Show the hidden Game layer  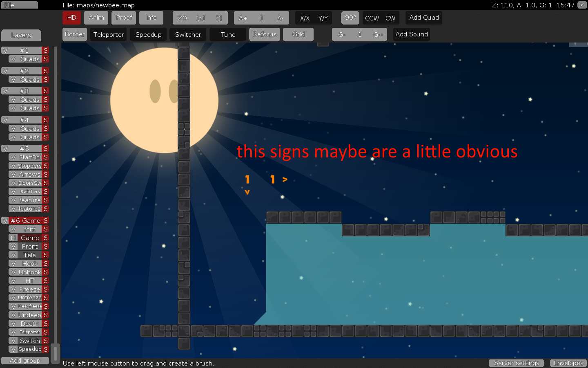13,238
